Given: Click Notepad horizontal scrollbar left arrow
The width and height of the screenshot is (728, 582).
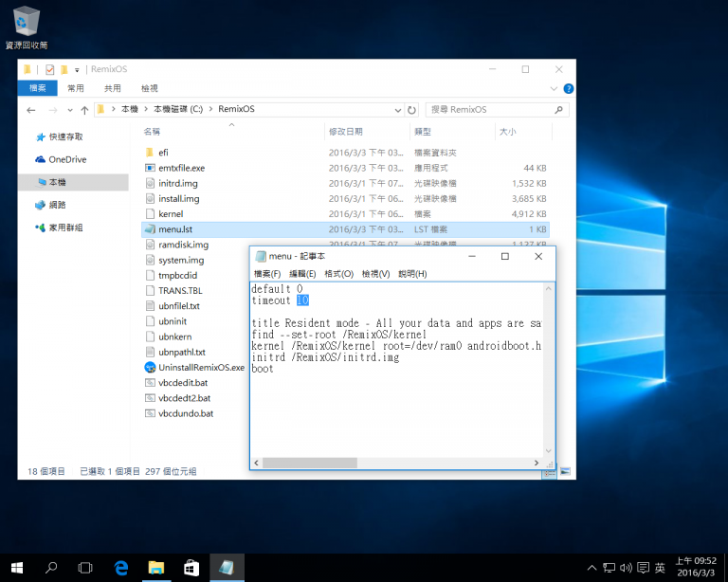Looking at the screenshot, I should [256, 463].
